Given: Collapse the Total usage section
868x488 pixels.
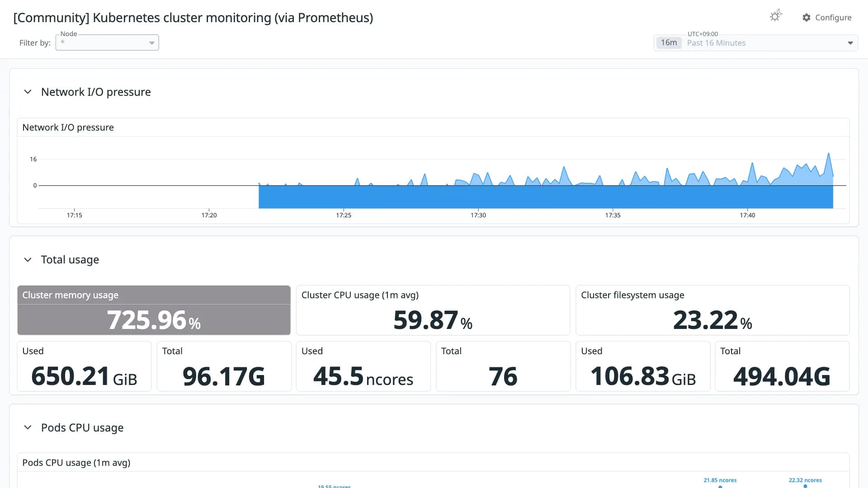Looking at the screenshot, I should tap(28, 259).
